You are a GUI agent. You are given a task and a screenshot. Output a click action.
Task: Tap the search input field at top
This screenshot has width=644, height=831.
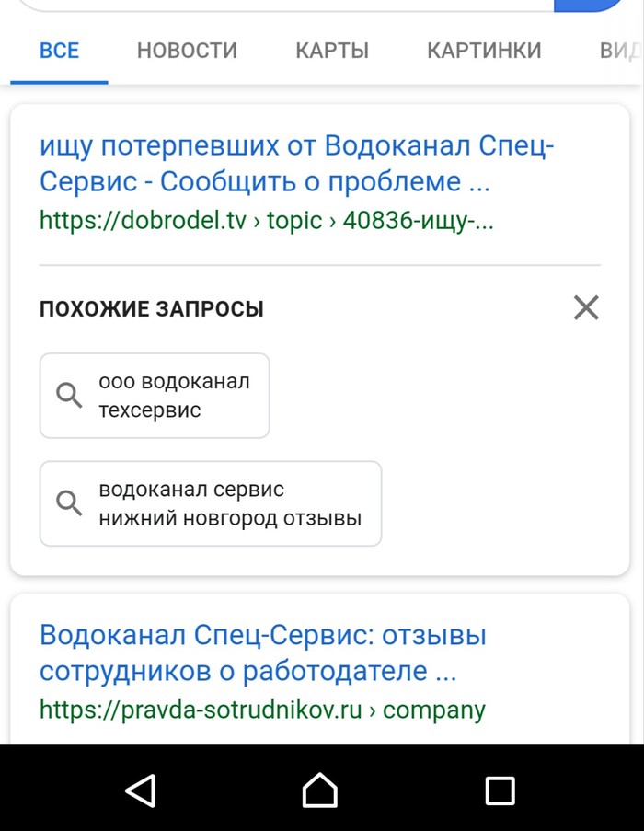pyautogui.click(x=276, y=5)
